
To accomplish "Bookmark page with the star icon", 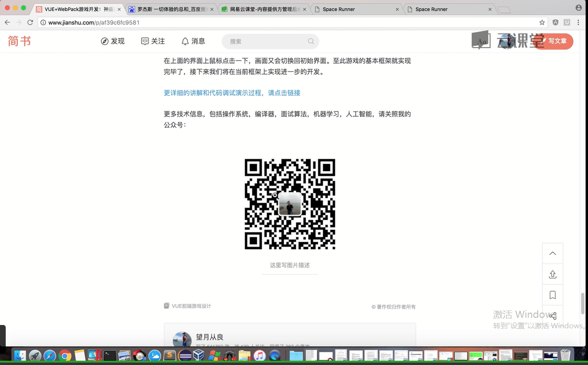I will [x=542, y=22].
